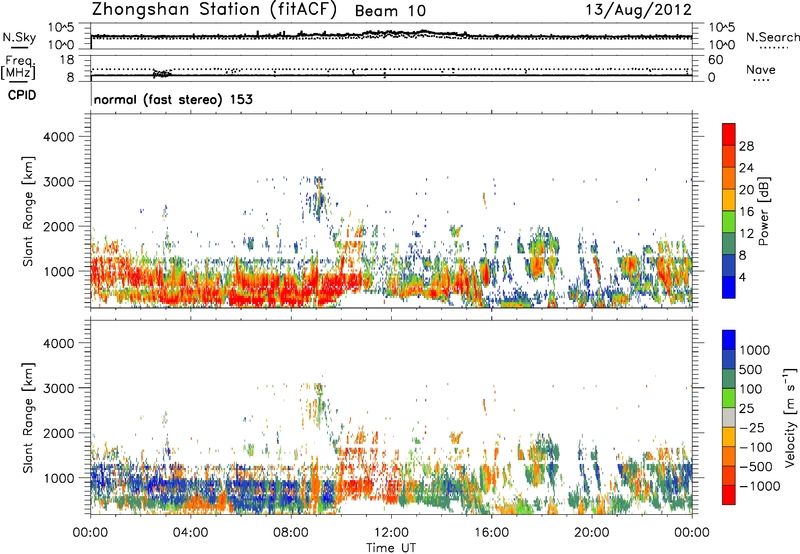Click the velocity panel's 'Slant Range [km]' label

click(x=28, y=418)
